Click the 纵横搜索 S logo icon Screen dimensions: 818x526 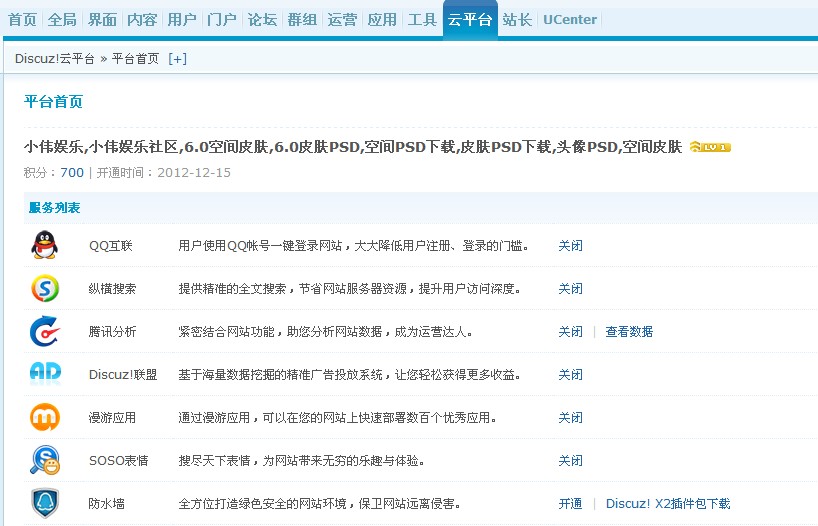coord(45,288)
